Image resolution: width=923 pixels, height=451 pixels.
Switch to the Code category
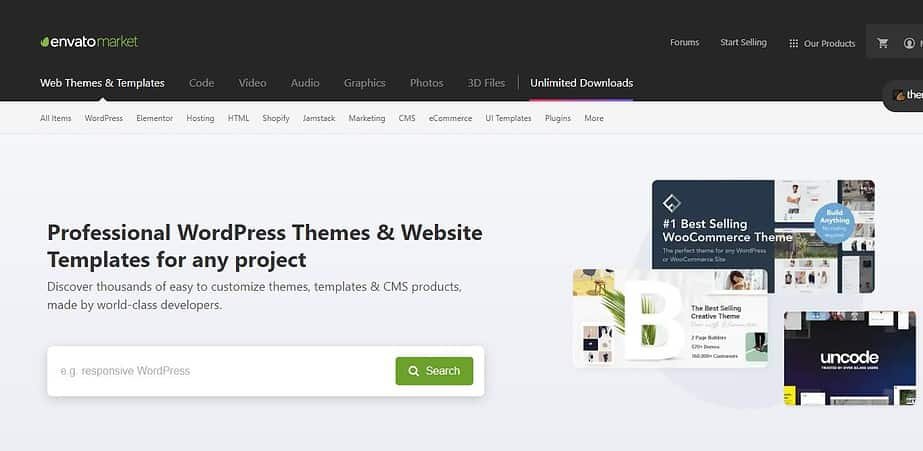pos(201,83)
